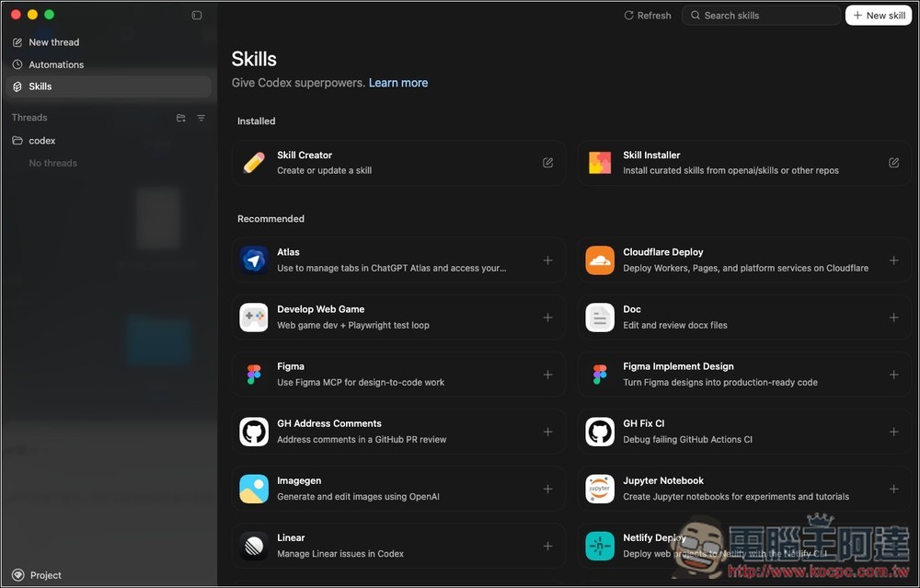Screen dimensions: 920x588
Task: Add the Imagegen skill
Action: click(547, 489)
